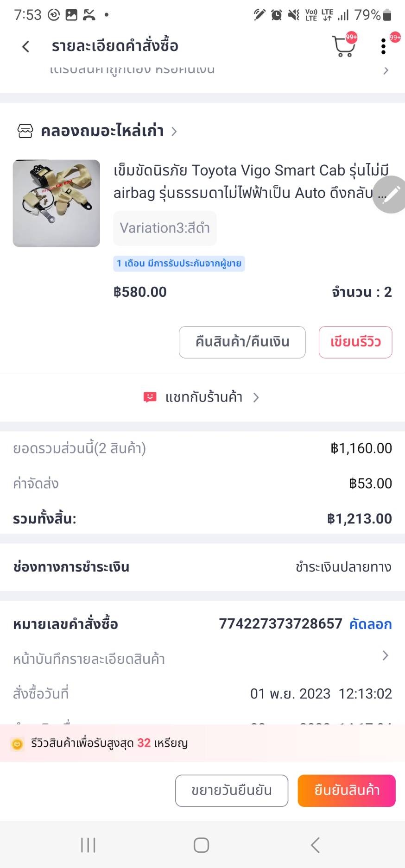
Task: Open แชทกับร้านค้า chat link
Action: tap(204, 397)
